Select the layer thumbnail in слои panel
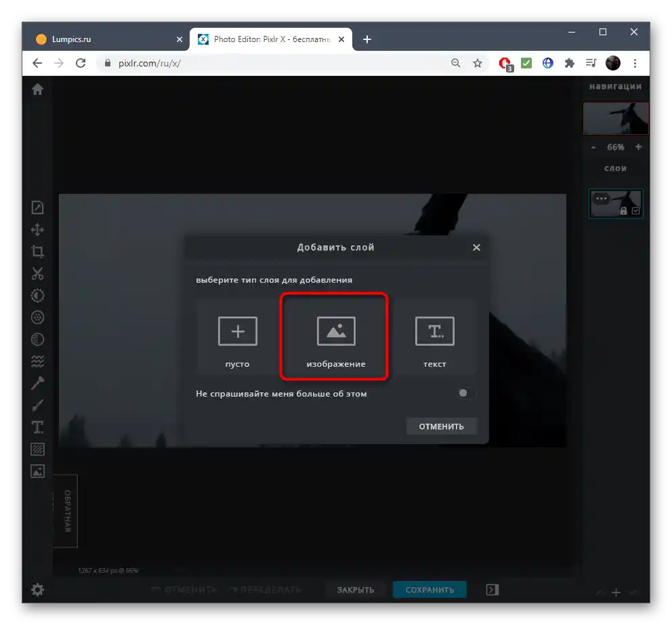 click(616, 204)
